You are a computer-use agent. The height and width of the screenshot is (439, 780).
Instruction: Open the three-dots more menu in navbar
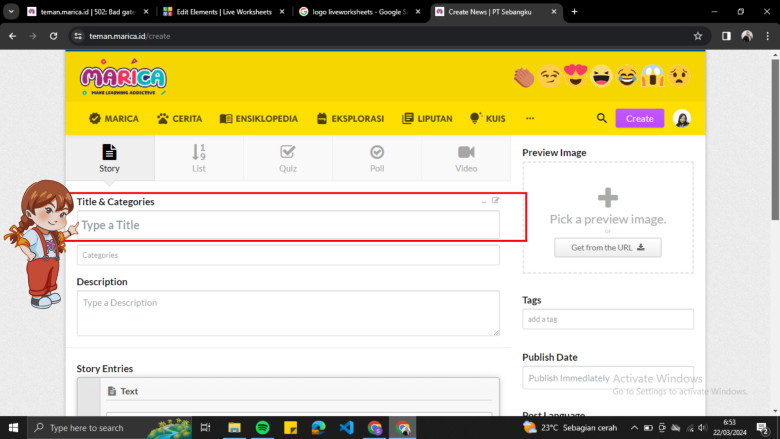(530, 118)
